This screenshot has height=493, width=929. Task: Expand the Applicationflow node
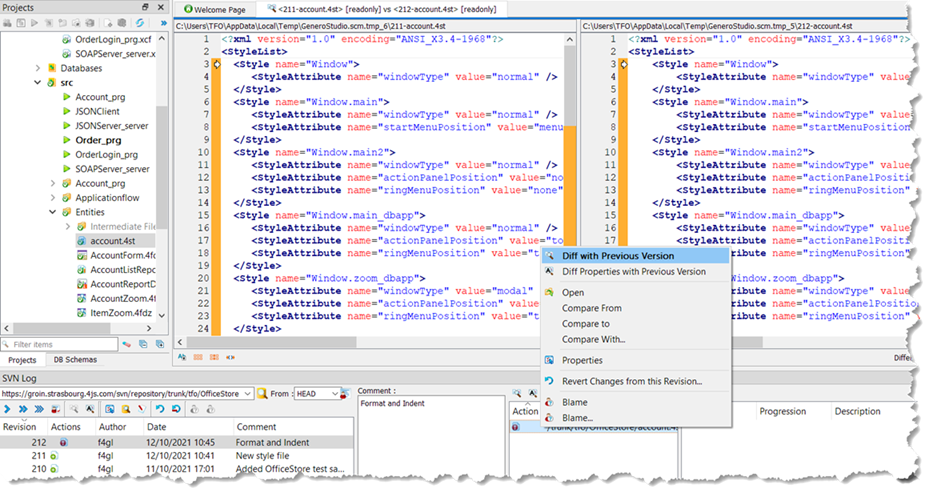tap(53, 198)
